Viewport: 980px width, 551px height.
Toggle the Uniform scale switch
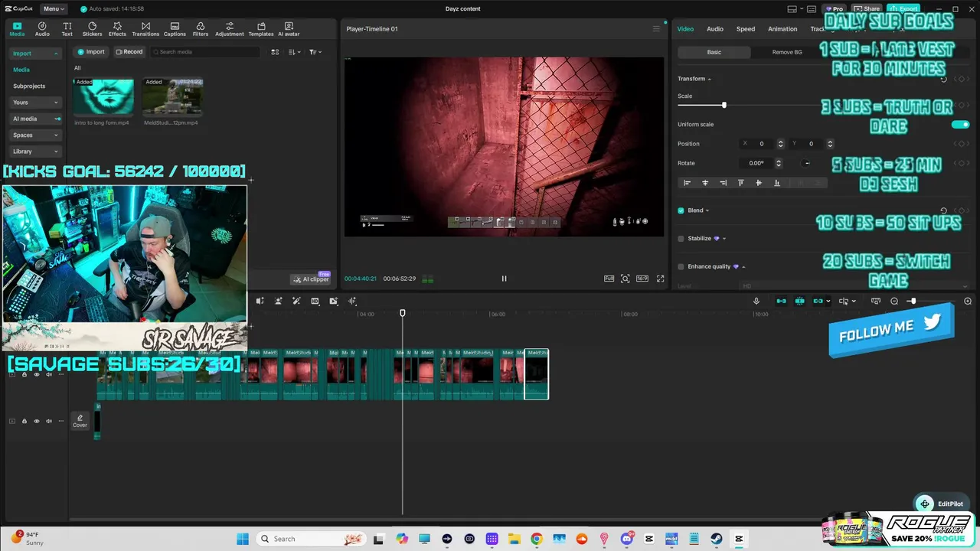tap(960, 125)
